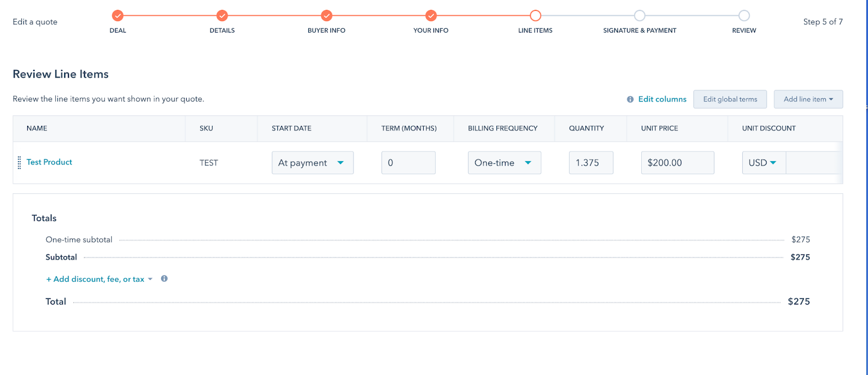Click the One-time subtotal $275 amount
This screenshot has width=868, height=375.
click(x=801, y=239)
